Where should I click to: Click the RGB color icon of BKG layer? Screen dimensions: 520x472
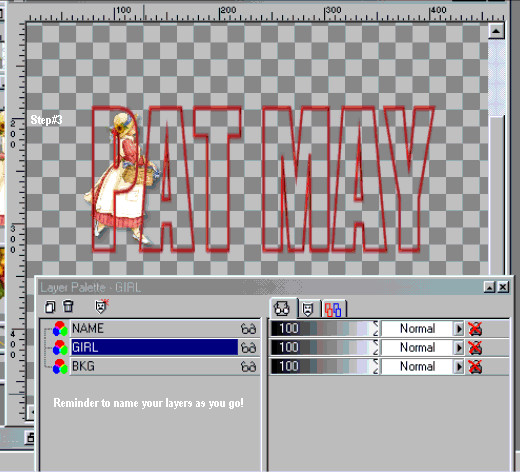(x=60, y=367)
